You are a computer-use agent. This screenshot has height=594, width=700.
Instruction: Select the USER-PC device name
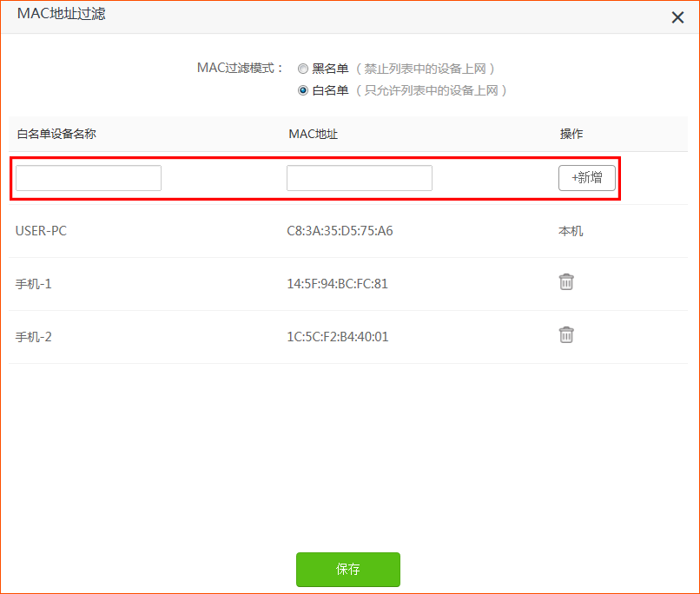coord(40,230)
